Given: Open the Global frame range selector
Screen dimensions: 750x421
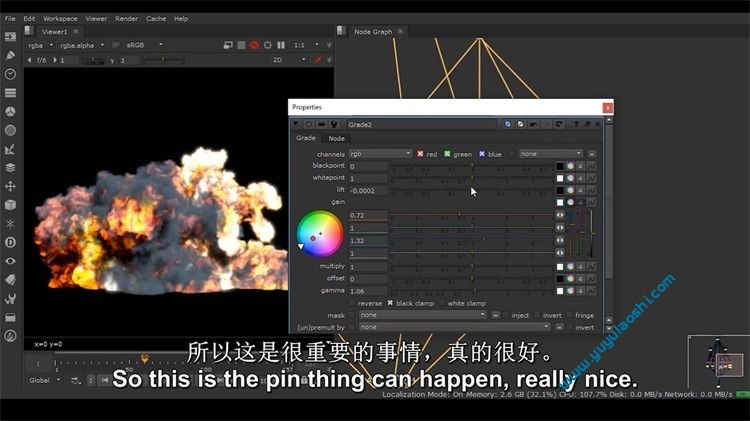Looking at the screenshot, I should [45, 380].
